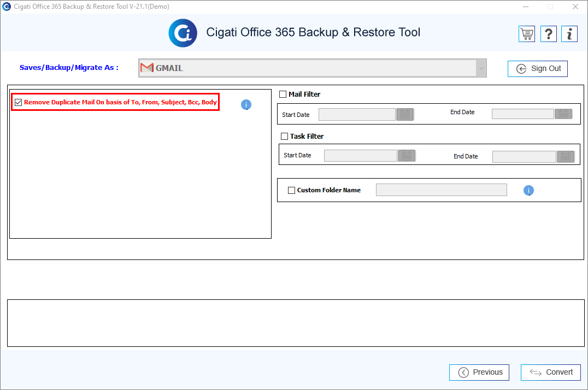Open Task Filter End Date calendar
Screen dimensions: 588x390
[x=566, y=157]
